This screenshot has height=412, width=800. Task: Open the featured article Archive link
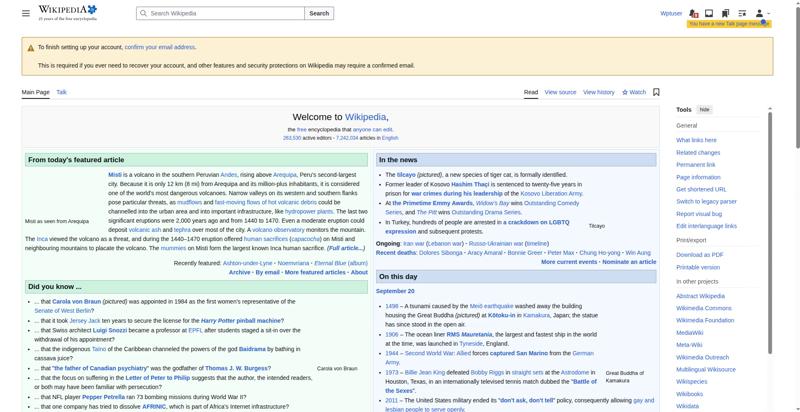[239, 272]
